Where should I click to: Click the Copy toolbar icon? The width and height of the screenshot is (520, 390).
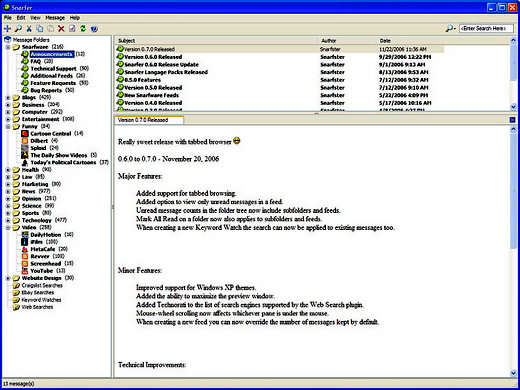(x=40, y=29)
